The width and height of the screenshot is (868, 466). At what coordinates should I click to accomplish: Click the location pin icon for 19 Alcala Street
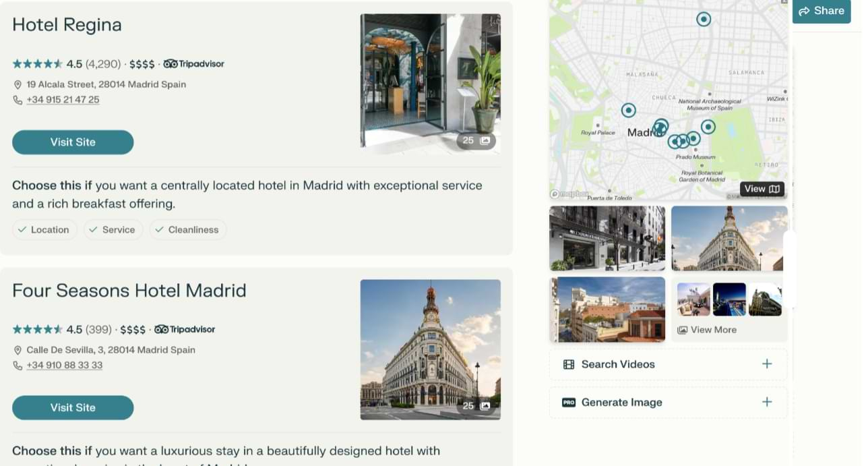point(18,85)
